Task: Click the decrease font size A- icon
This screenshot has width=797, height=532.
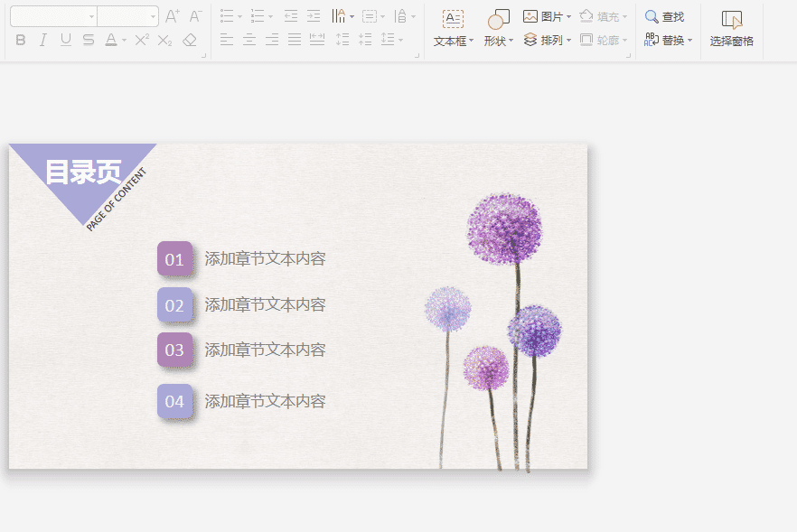Action: click(195, 17)
